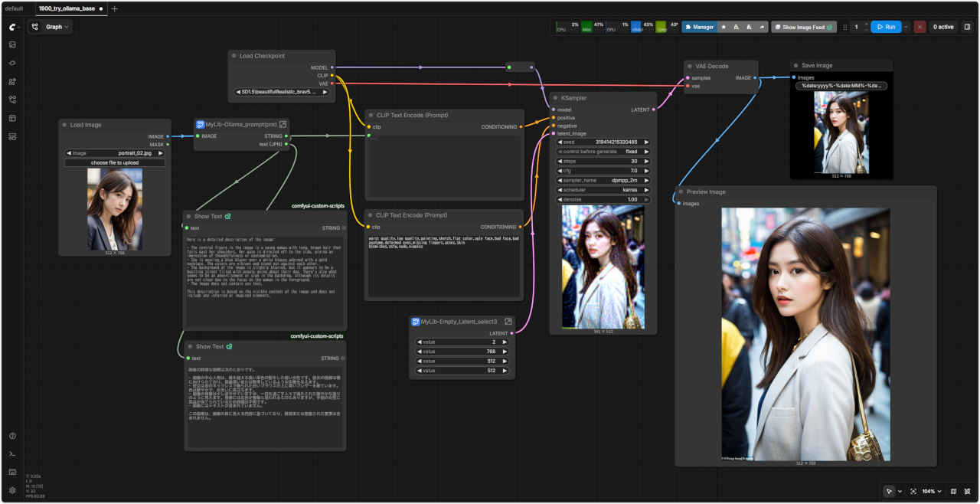Adjust the denoise value slider

pyautogui.click(x=604, y=199)
